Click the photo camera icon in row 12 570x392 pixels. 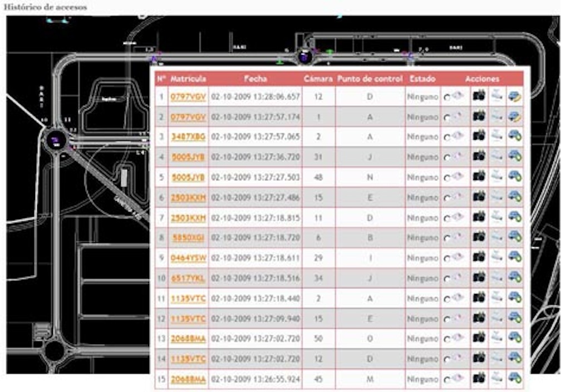tap(479, 318)
